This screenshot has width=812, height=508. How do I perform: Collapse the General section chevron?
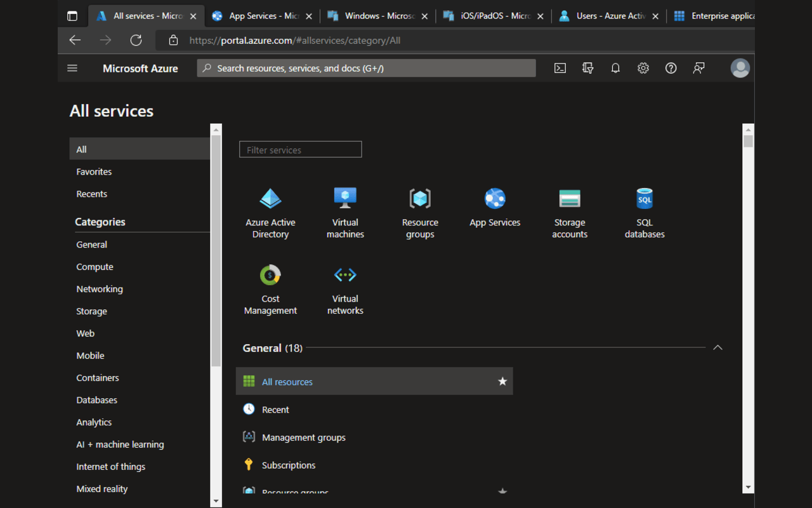coord(717,347)
